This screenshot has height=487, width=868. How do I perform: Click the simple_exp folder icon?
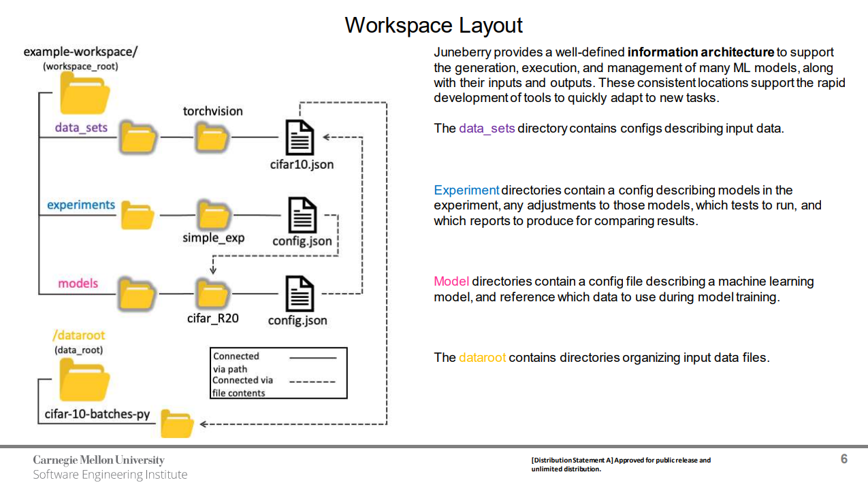pos(213,216)
